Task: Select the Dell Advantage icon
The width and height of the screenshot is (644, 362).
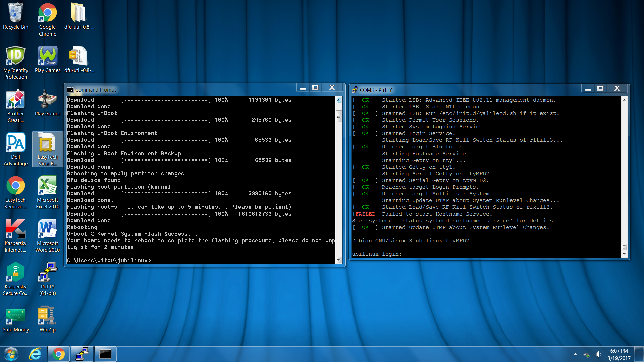Action: (15, 149)
